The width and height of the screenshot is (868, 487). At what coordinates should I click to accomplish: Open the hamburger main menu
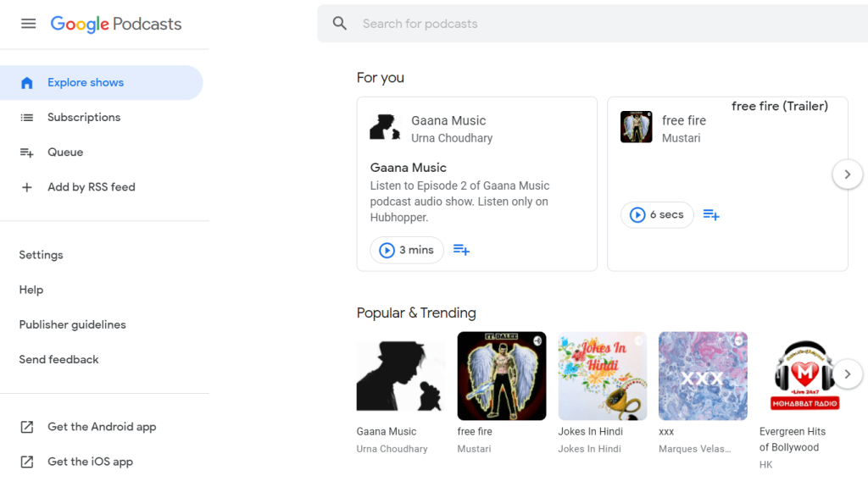(x=28, y=24)
